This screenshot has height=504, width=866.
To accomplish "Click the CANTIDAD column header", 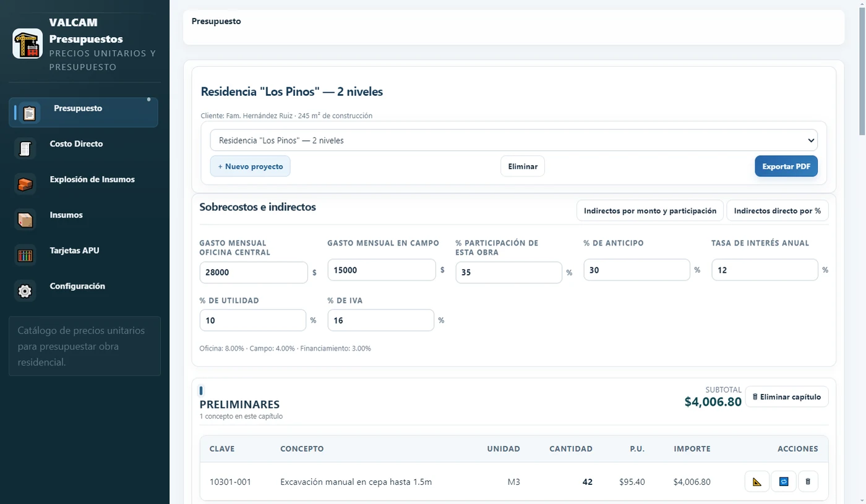I will click(571, 449).
